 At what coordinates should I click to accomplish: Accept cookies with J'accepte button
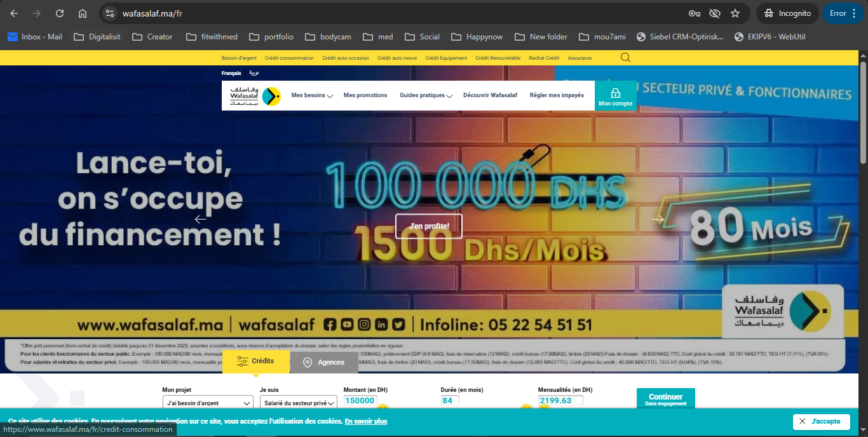(x=822, y=421)
